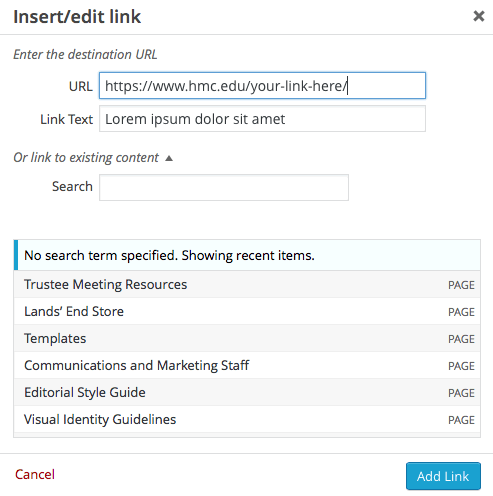Click the URL input field
493x496 pixels.
point(262,85)
